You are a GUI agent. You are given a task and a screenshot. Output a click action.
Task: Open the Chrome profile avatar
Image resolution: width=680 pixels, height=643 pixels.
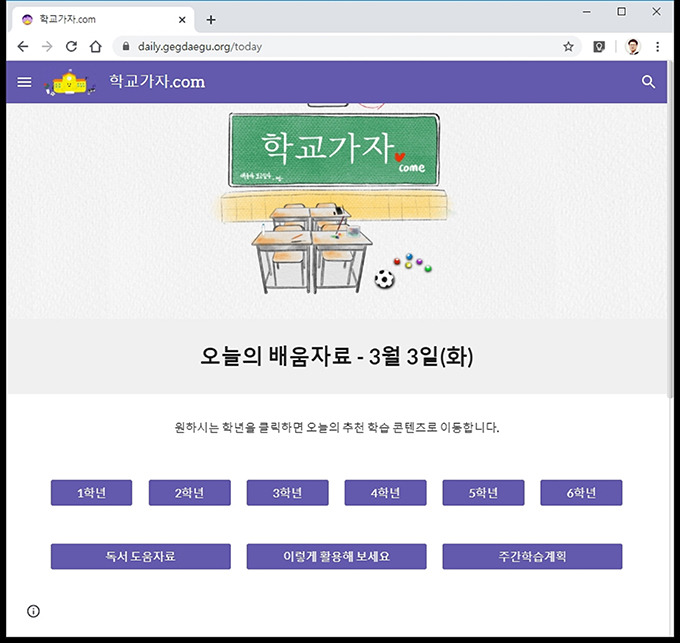633,46
